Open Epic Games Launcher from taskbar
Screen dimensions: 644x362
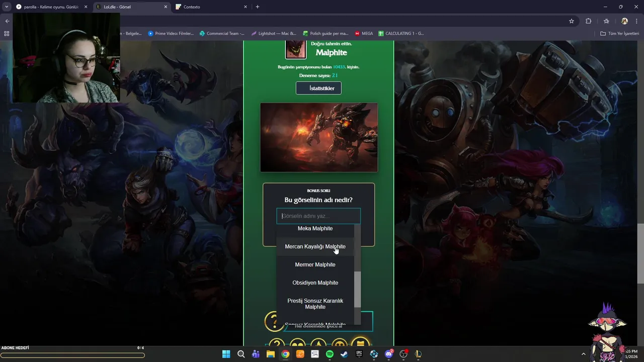tap(359, 354)
